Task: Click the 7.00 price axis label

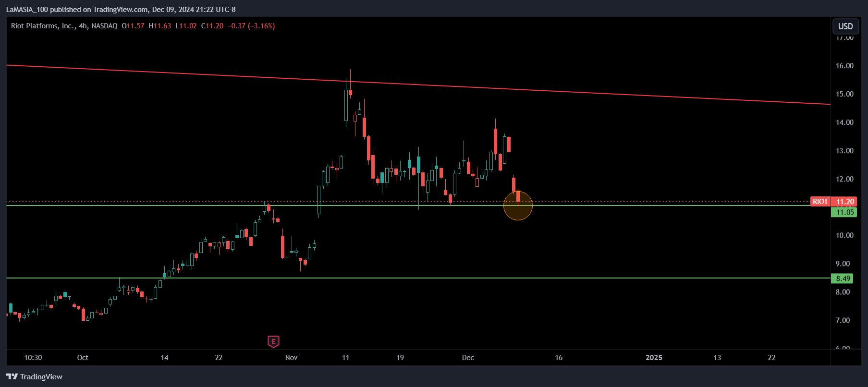Action: (843, 320)
